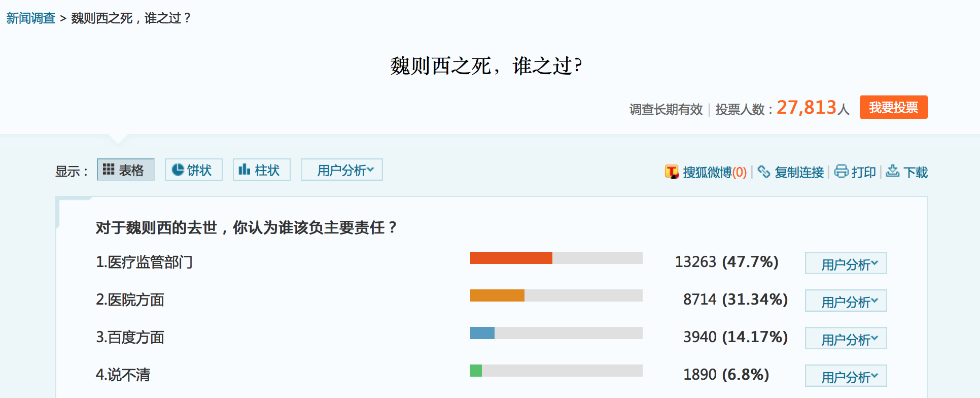The image size is (980, 398).
Task: Expand 用户分析 for 医疗监管部门 option
Action: click(846, 263)
